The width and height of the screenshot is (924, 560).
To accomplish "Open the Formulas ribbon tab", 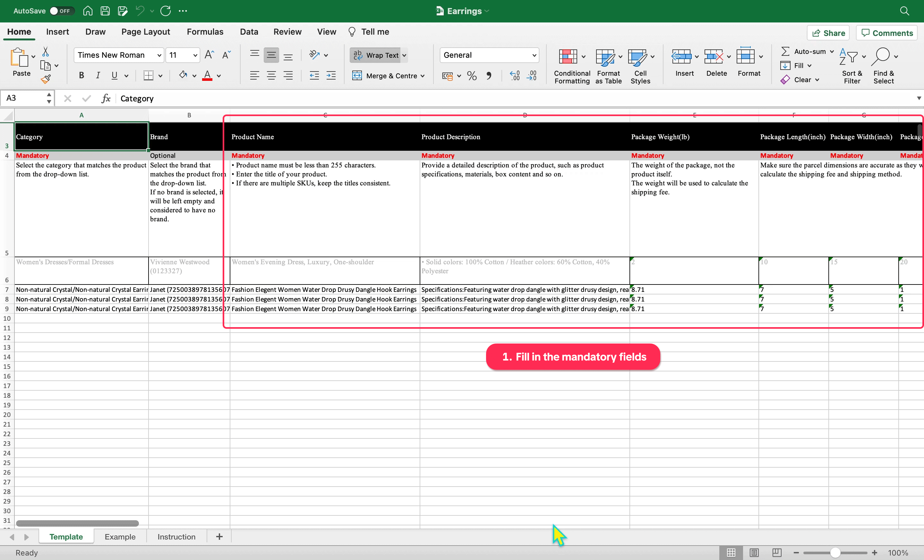I will tap(205, 32).
